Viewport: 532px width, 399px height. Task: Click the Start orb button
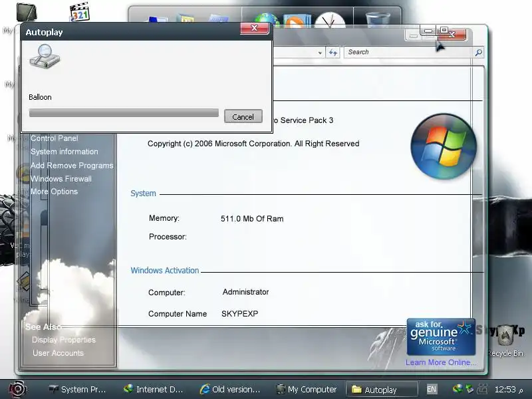point(17,389)
